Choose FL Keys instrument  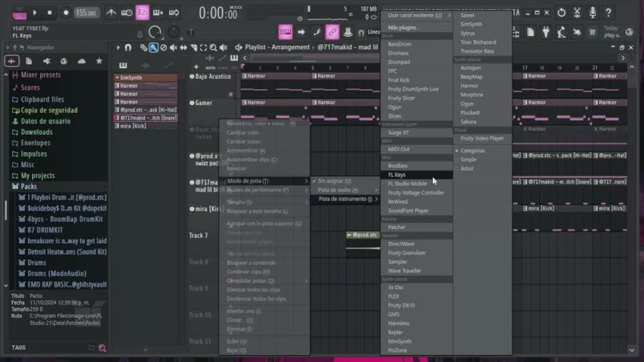click(x=417, y=175)
